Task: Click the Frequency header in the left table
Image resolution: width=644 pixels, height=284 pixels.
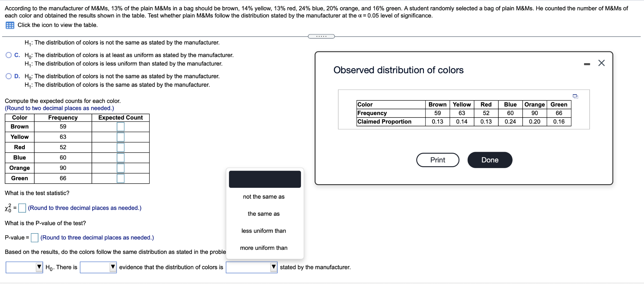Action: [63, 117]
